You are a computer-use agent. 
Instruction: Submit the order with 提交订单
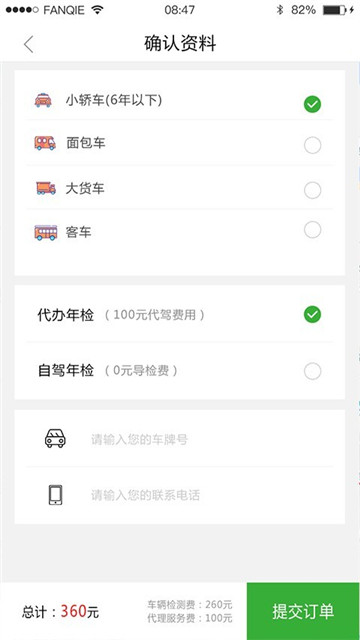303,611
